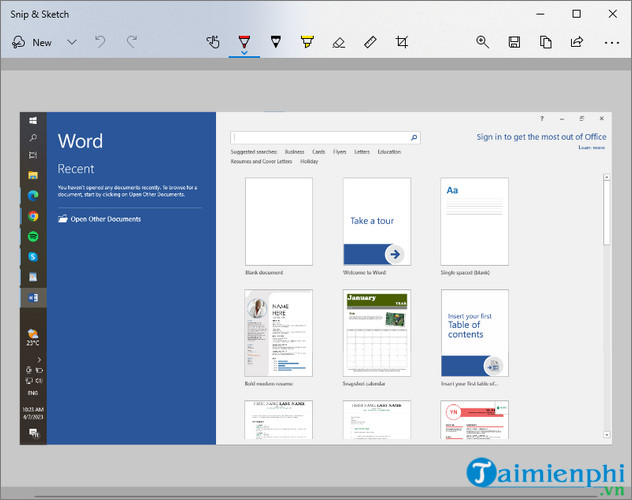Choose the Letters suggested search
This screenshot has height=500, width=632.
(362, 152)
